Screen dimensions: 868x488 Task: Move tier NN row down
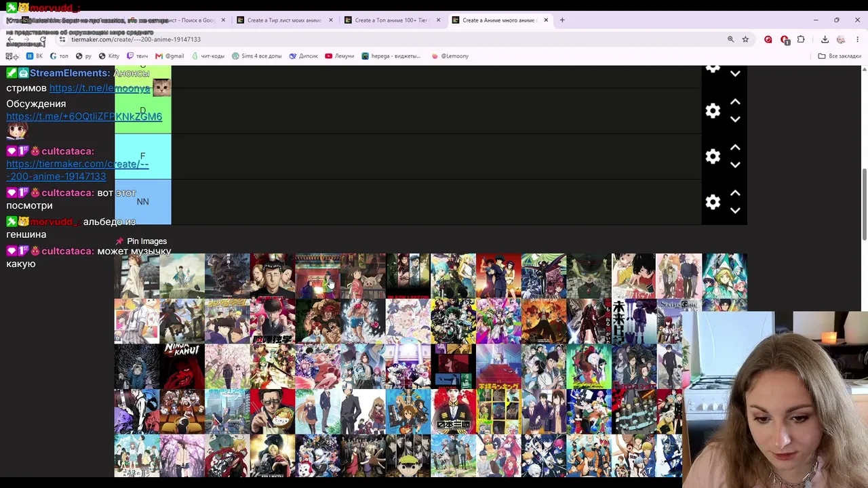pos(735,210)
